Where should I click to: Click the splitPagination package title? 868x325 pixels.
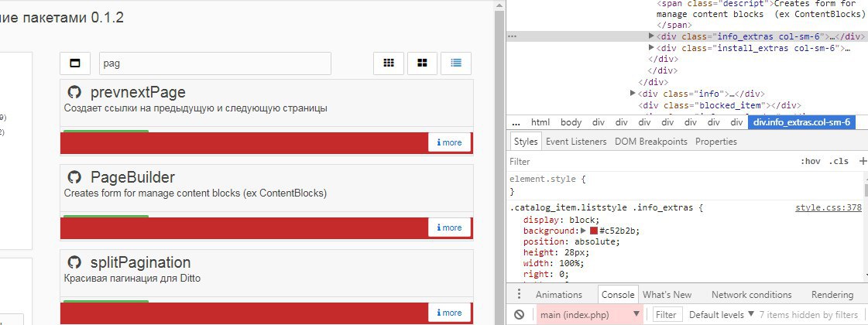click(x=141, y=262)
